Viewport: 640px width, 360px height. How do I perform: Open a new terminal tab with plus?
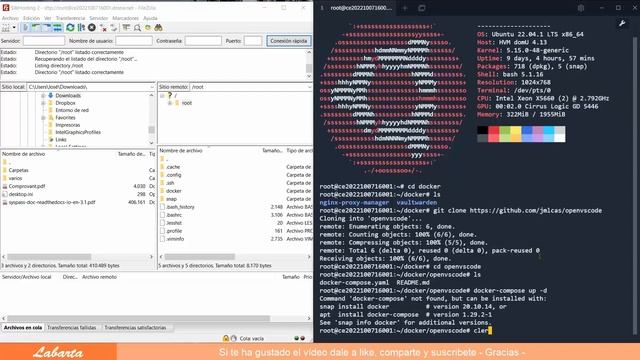click(x=405, y=8)
